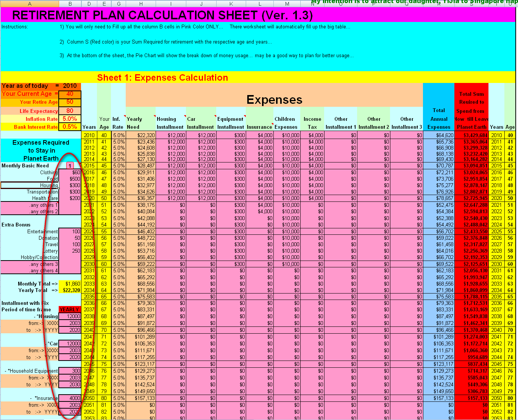Select the Yearly Total $22,320 cell
518x420 pixels.
(70, 290)
